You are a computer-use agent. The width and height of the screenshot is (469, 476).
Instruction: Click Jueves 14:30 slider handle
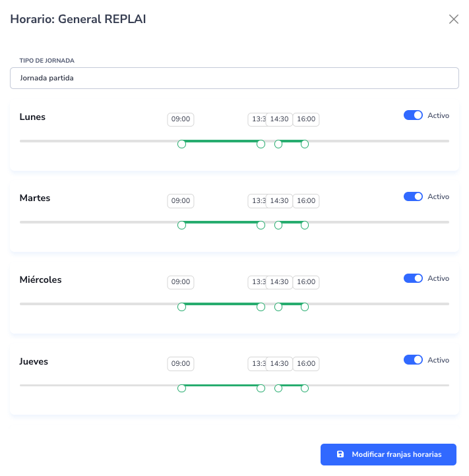coord(278,388)
